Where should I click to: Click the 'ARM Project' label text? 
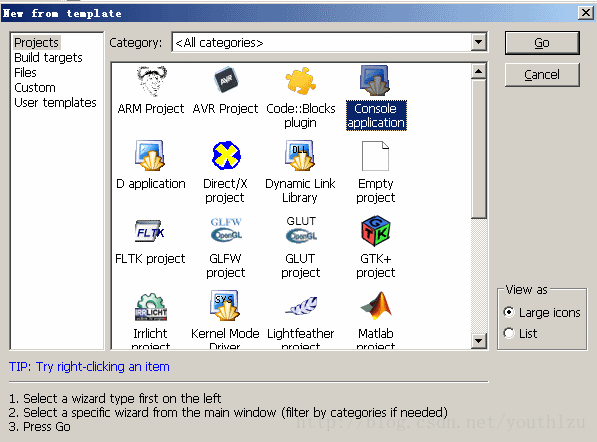click(x=151, y=109)
